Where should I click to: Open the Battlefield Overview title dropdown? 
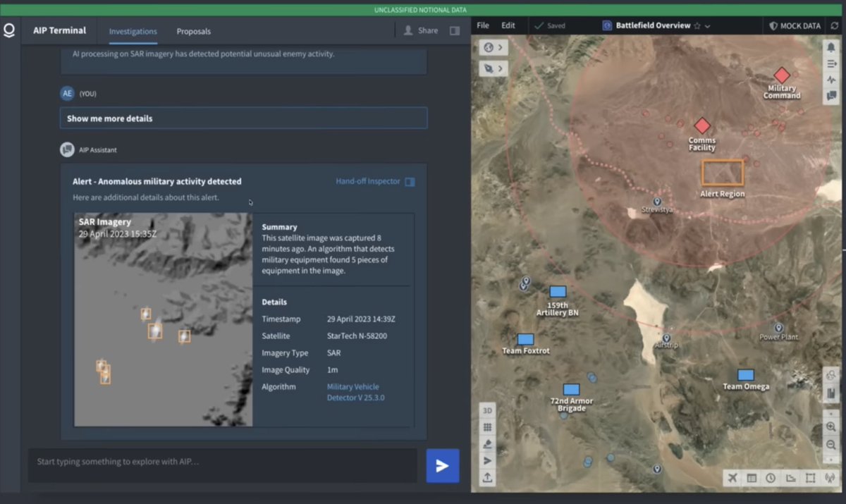point(707,26)
